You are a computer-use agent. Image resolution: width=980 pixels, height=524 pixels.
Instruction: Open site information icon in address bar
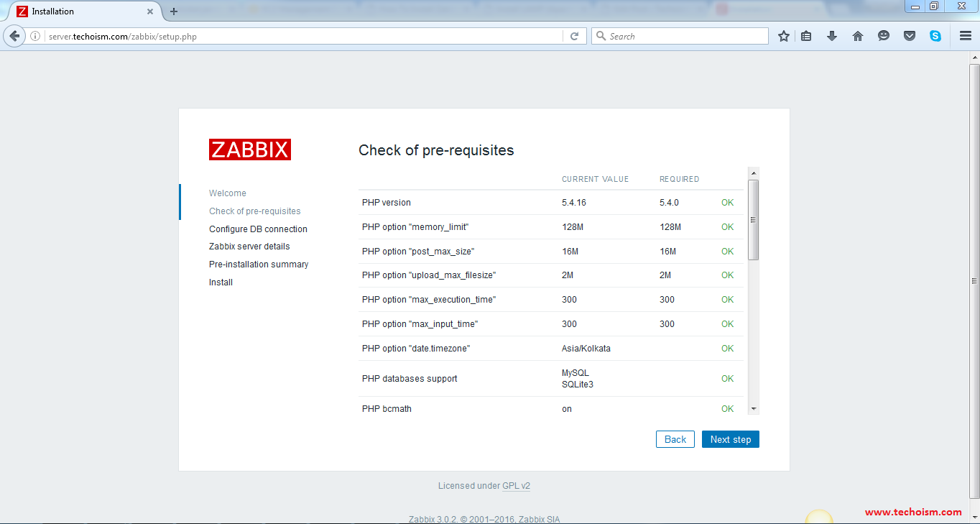pos(35,36)
